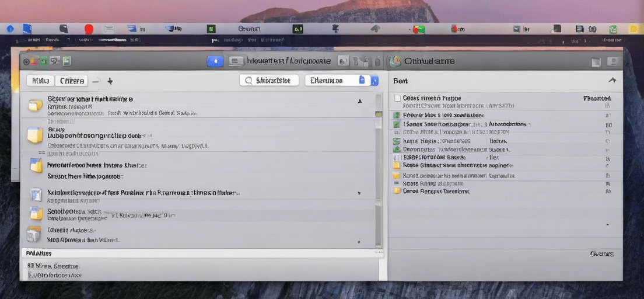Image resolution: width=644 pixels, height=299 pixels.
Task: Select the top folder icon in the left list
Action: pos(36,105)
